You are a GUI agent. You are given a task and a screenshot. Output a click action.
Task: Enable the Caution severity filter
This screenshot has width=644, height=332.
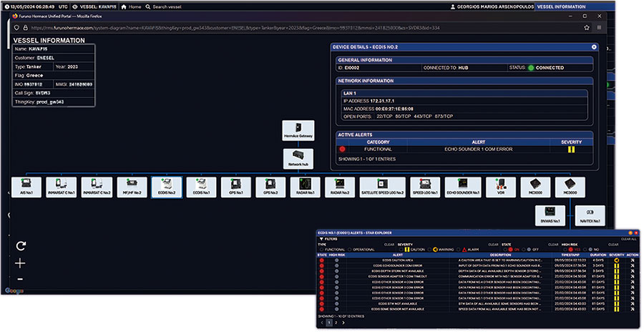(x=401, y=250)
